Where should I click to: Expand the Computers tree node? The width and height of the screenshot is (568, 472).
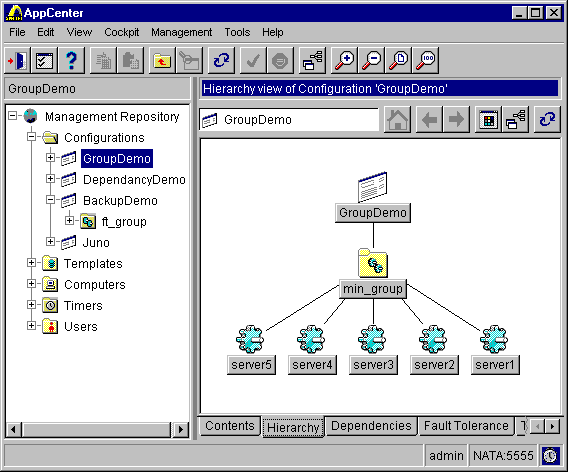32,284
